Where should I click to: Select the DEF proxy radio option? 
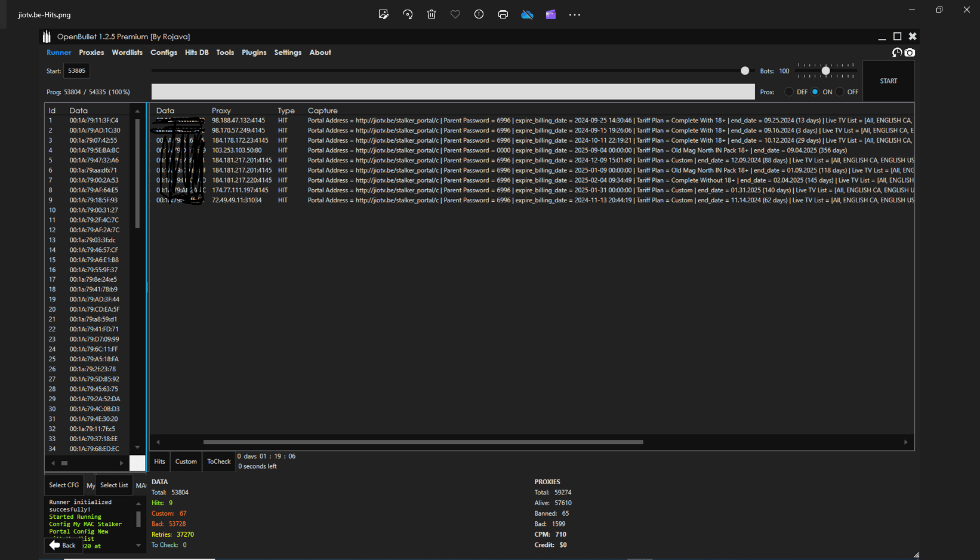(789, 92)
